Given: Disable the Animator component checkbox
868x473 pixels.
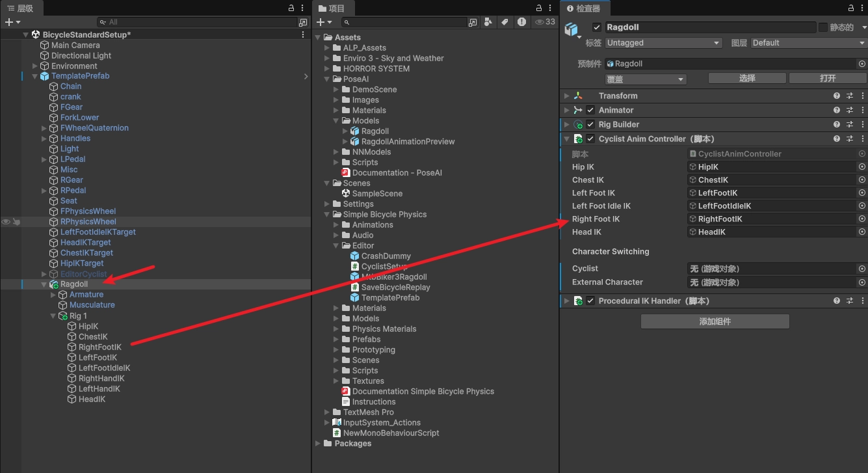Looking at the screenshot, I should 590,110.
